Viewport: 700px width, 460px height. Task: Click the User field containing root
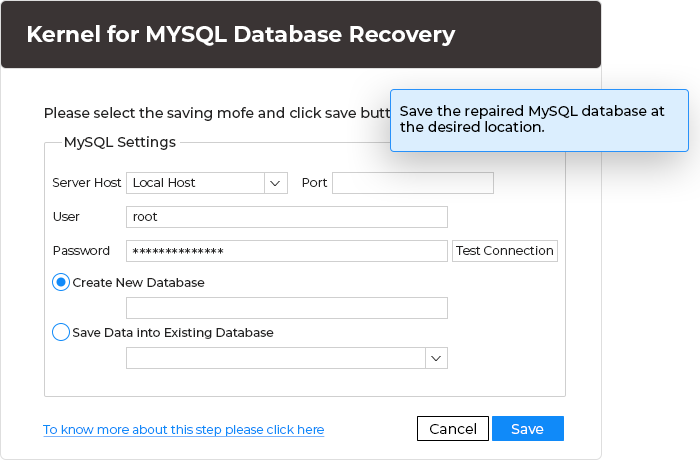click(x=286, y=217)
